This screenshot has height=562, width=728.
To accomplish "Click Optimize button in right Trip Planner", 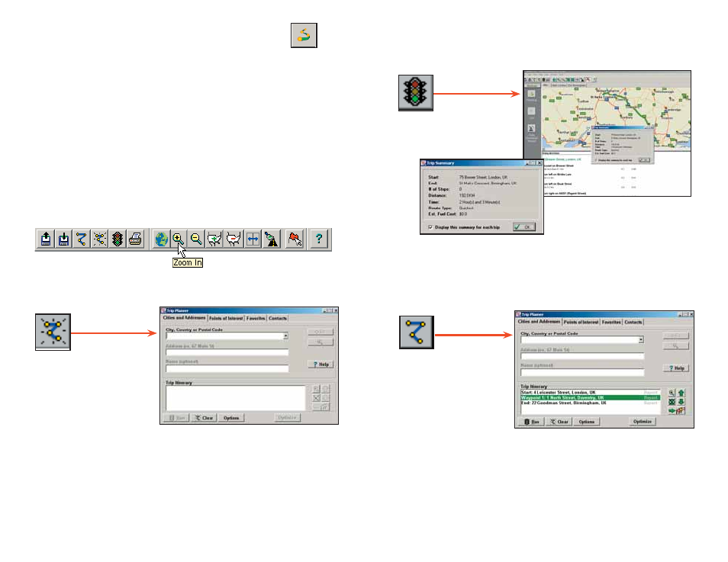I will click(643, 422).
